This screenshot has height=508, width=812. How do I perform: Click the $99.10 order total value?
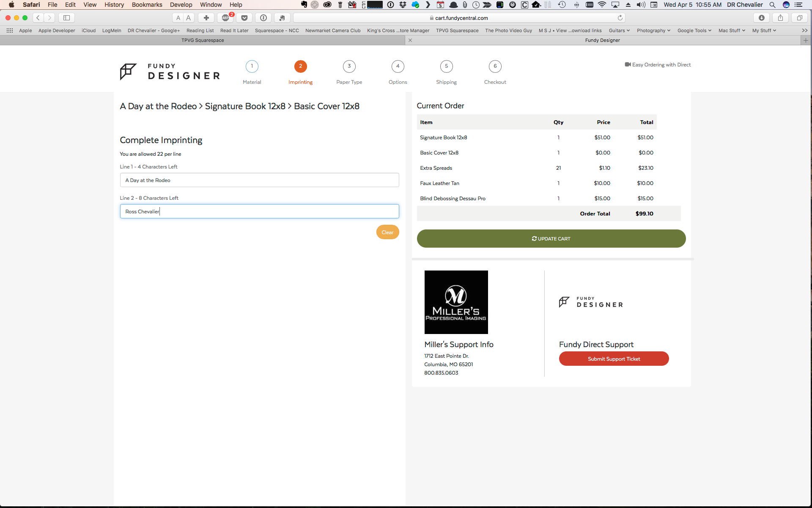click(644, 214)
